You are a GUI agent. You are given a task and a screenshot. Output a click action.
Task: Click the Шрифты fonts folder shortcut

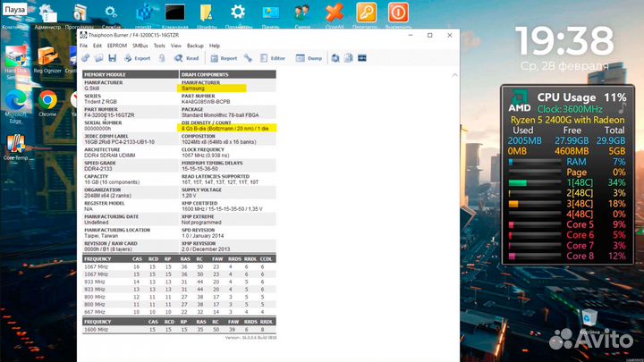pos(207,16)
